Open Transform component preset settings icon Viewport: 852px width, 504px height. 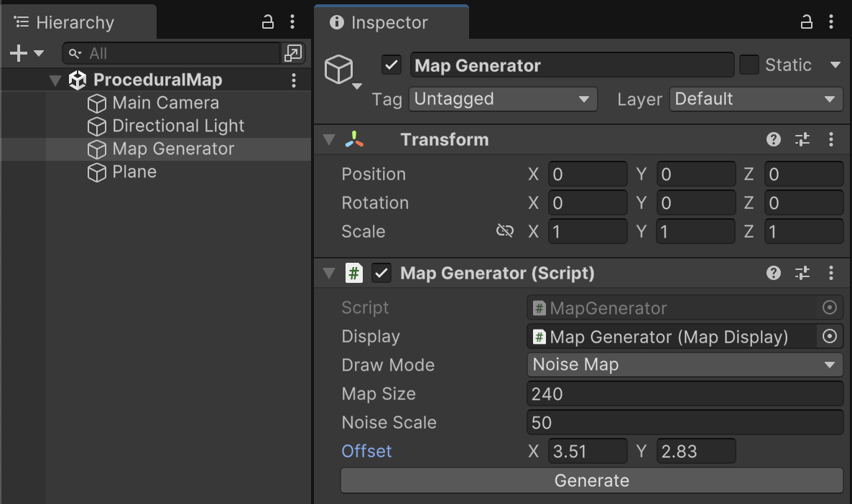click(x=802, y=139)
